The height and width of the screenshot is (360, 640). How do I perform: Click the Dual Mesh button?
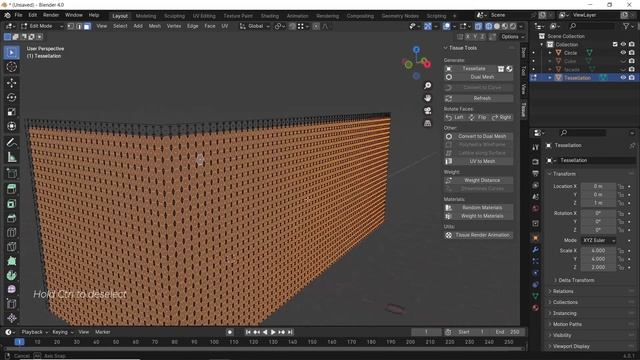(x=479, y=77)
